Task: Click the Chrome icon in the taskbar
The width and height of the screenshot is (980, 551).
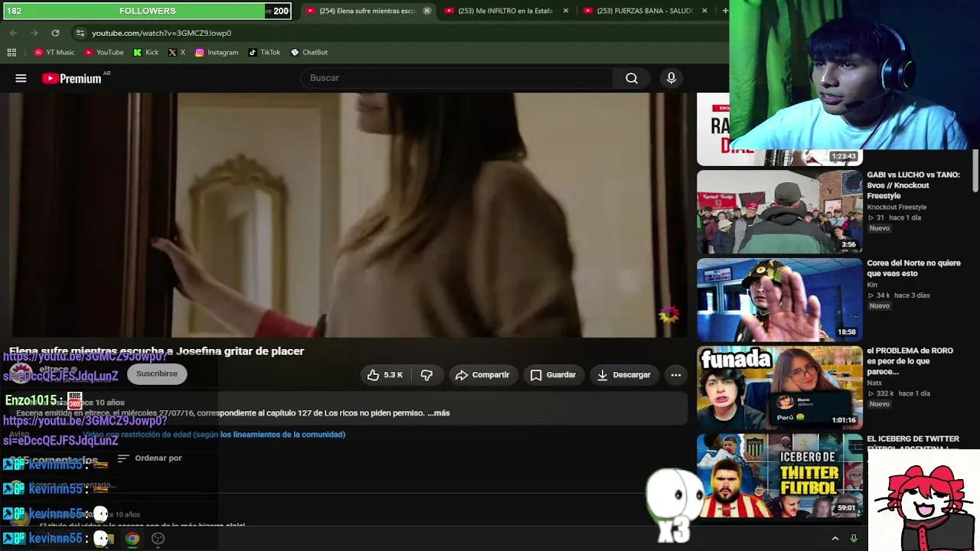Action: 132,539
